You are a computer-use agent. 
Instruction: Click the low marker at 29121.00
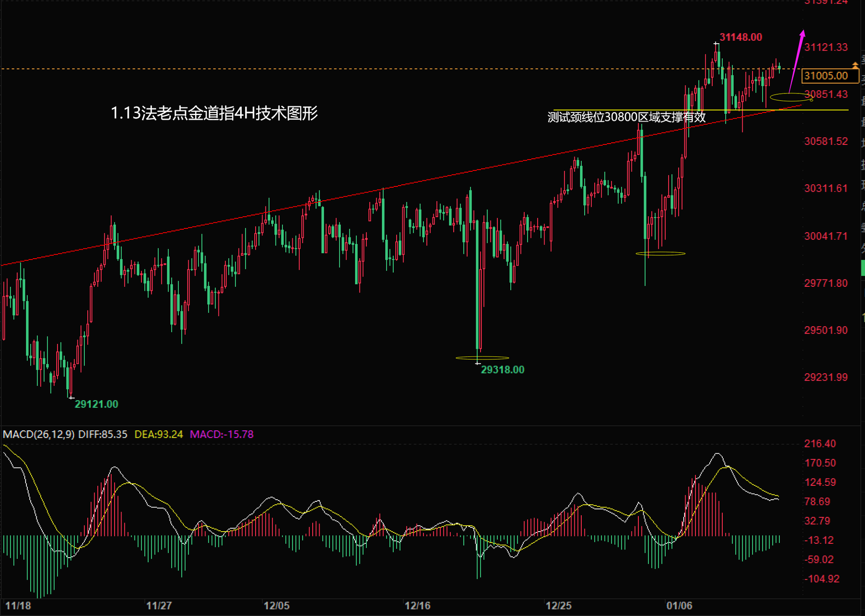click(x=96, y=404)
